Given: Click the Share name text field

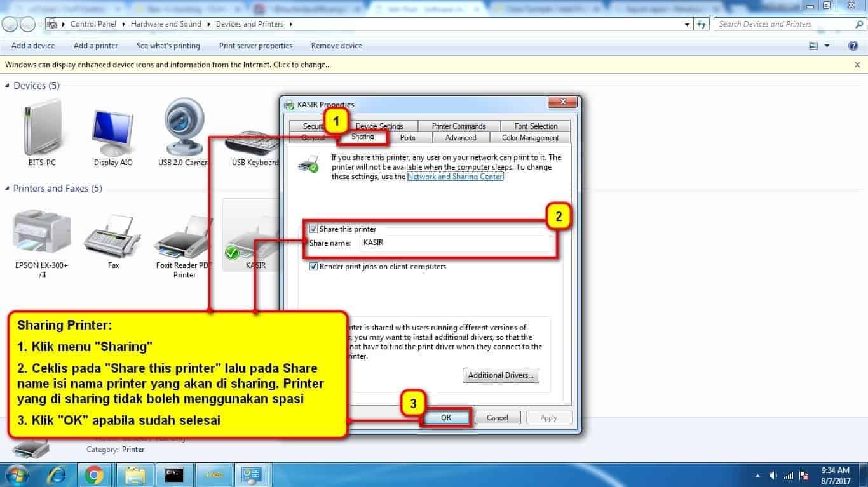Looking at the screenshot, I should [455, 243].
